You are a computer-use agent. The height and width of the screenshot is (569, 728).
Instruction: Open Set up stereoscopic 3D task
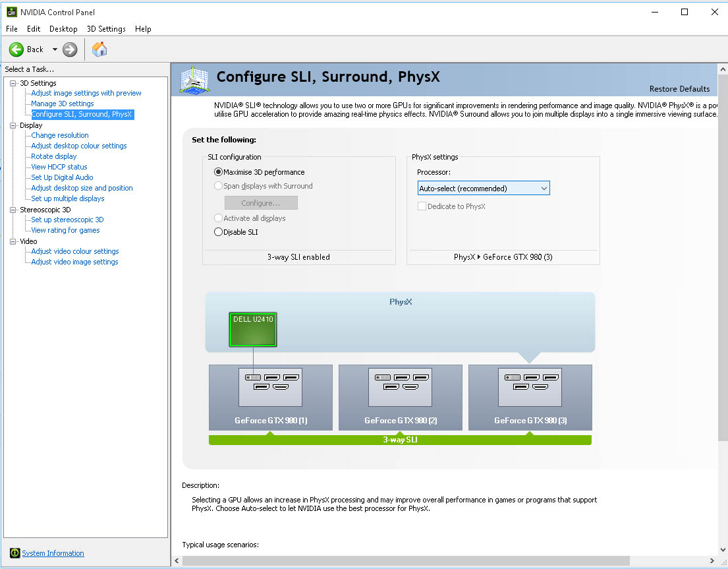pos(67,220)
